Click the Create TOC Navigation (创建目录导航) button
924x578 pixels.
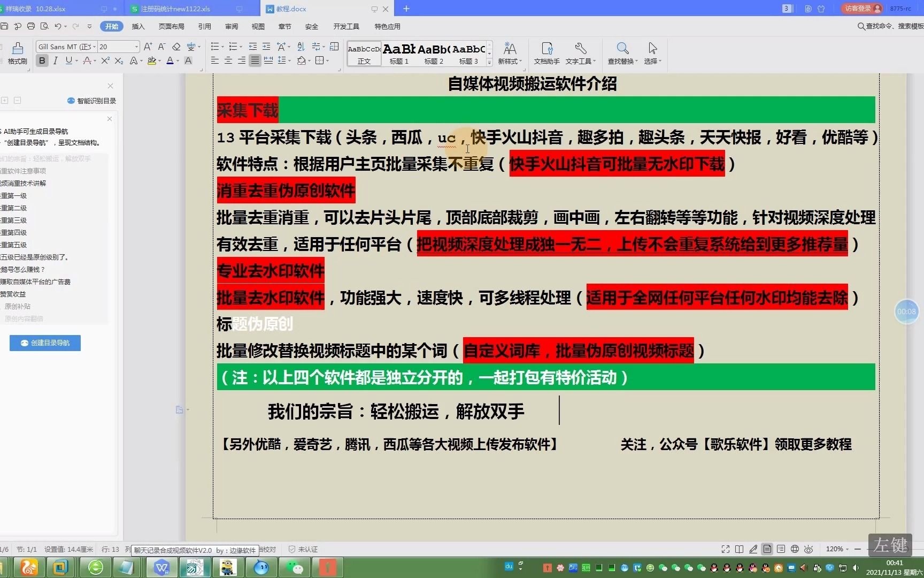[x=45, y=343]
